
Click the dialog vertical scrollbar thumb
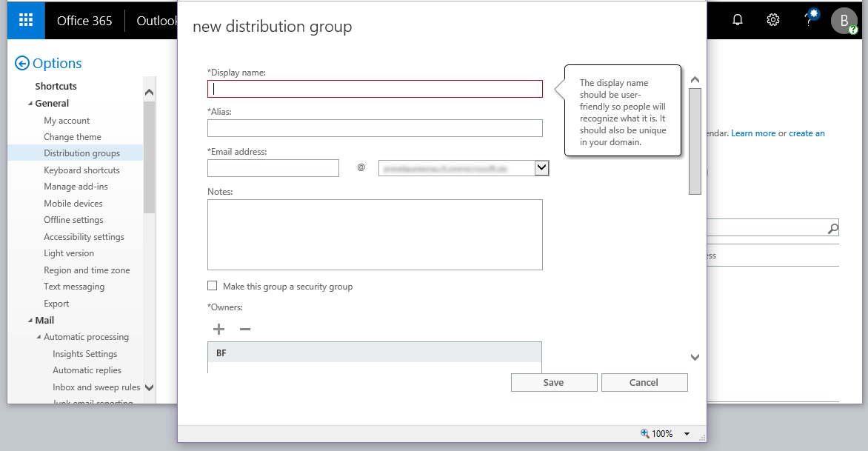click(695, 141)
